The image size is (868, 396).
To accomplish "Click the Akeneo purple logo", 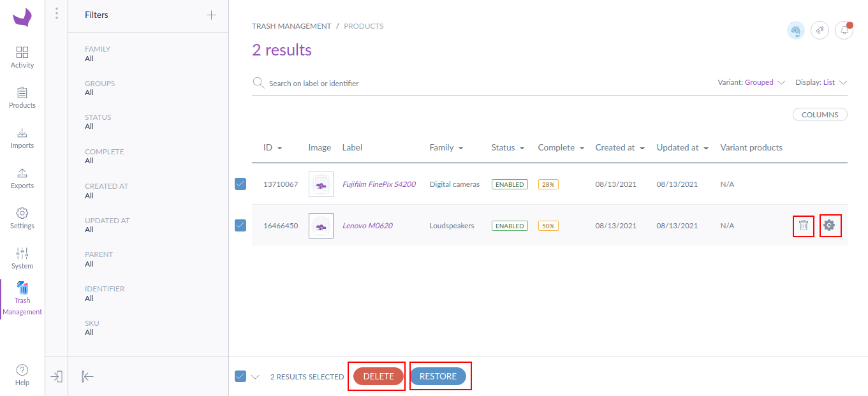I will (22, 17).
